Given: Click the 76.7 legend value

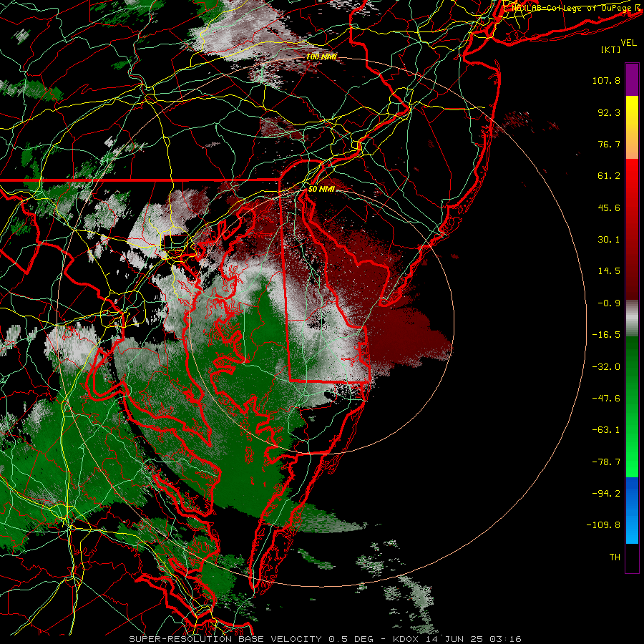Looking at the screenshot, I should (x=609, y=144).
